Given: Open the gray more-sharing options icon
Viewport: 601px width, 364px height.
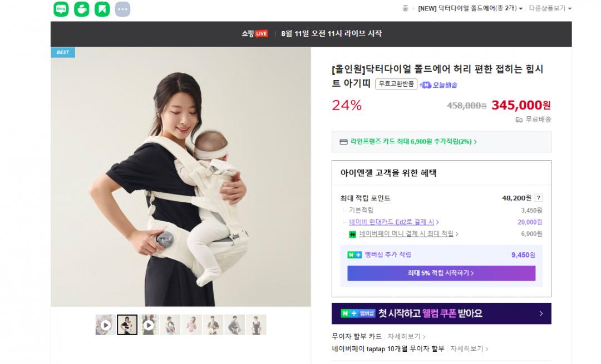Looking at the screenshot, I should pos(122,9).
